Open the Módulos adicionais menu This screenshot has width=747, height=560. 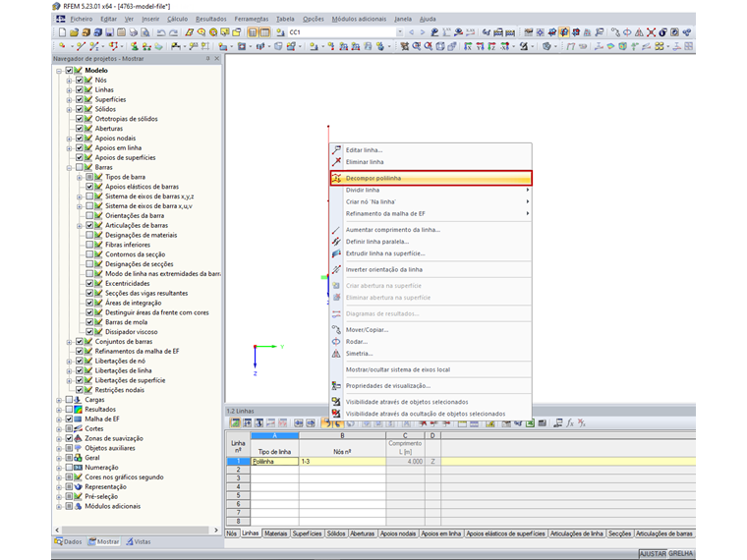(x=359, y=19)
